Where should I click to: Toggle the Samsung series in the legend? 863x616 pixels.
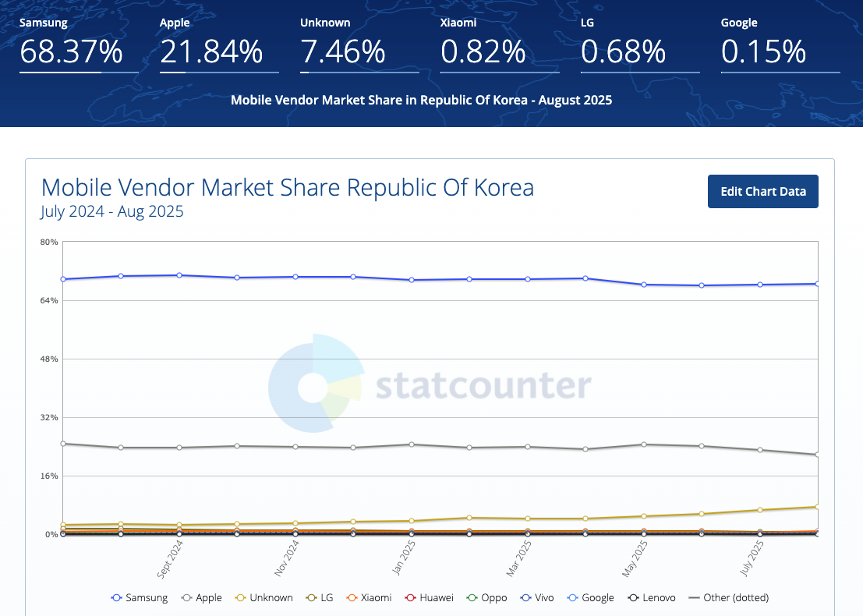[x=140, y=598]
